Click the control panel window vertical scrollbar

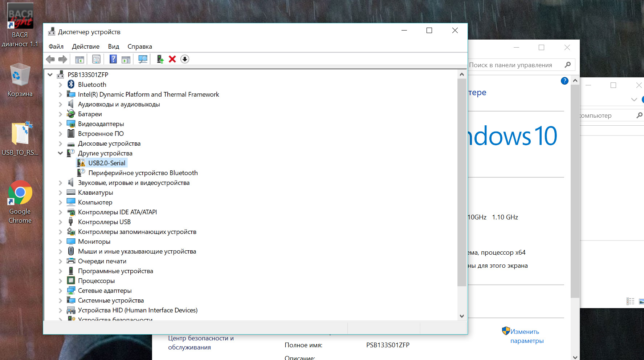point(575,191)
